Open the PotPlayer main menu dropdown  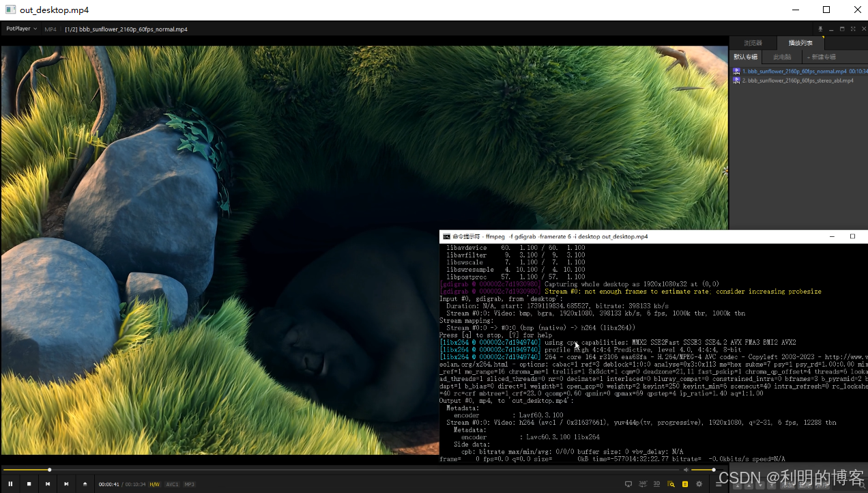(x=21, y=29)
